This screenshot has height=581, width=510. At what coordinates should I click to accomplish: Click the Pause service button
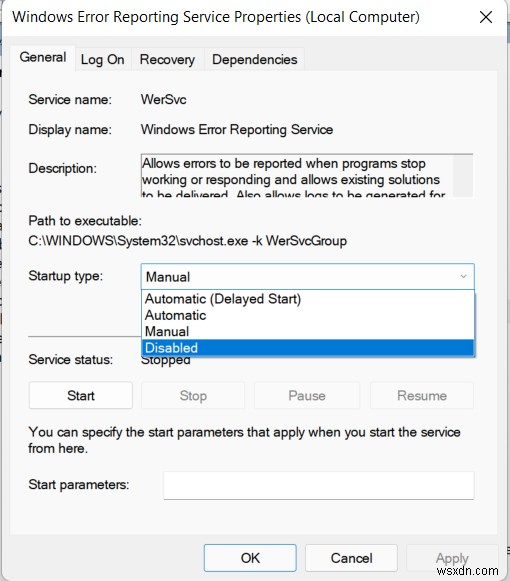point(307,395)
